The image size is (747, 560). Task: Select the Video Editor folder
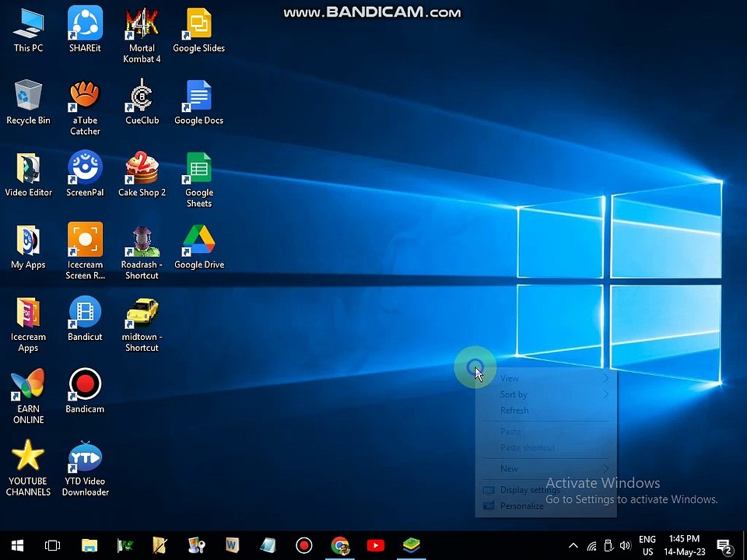click(x=28, y=174)
